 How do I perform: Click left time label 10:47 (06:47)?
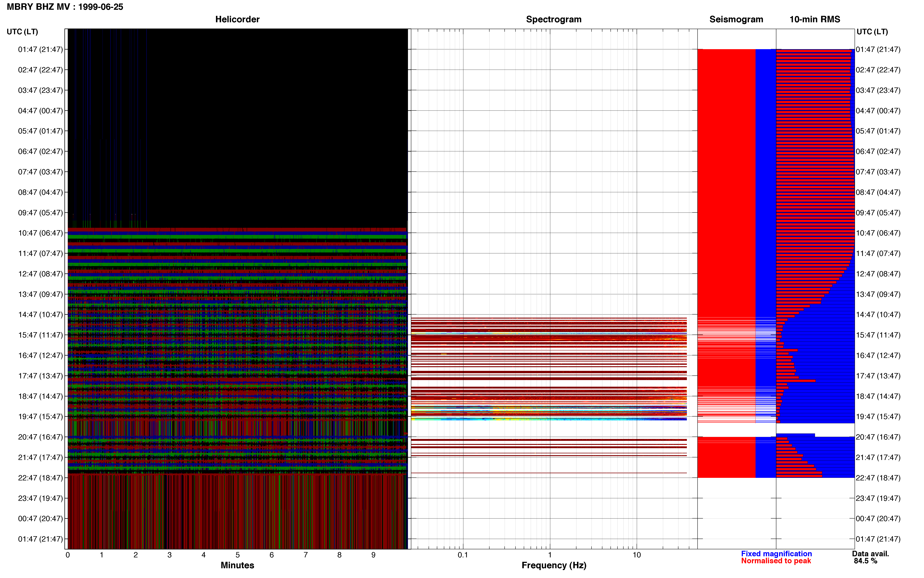click(x=41, y=233)
